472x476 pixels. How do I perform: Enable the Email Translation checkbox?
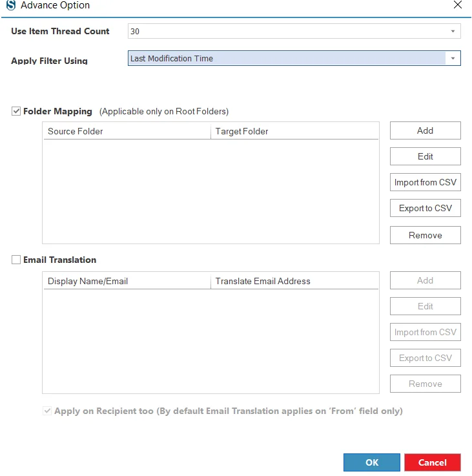16,260
